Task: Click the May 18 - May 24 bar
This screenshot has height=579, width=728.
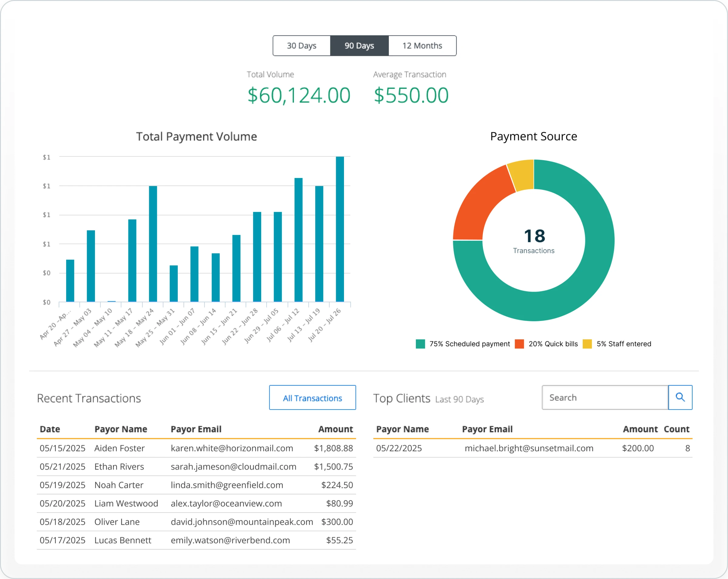Action: pos(153,243)
